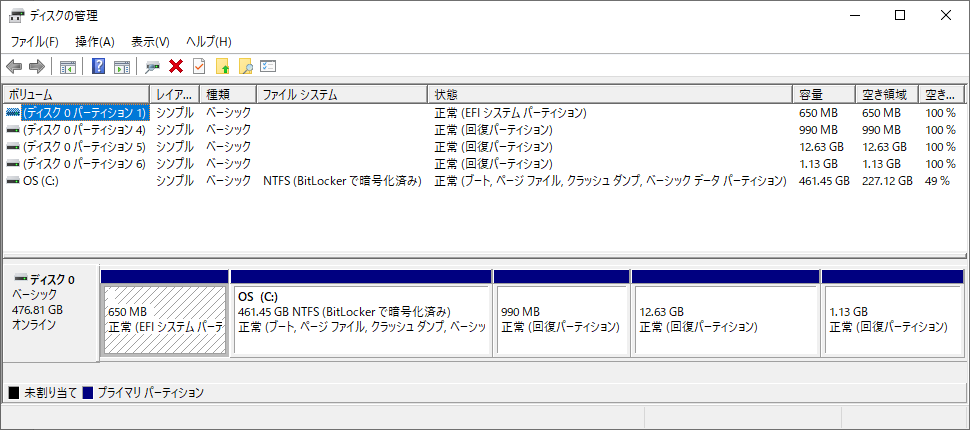Image resolution: width=970 pixels, height=430 pixels.
Task: Click the Forward arrow toolbar icon
Action: 36,66
